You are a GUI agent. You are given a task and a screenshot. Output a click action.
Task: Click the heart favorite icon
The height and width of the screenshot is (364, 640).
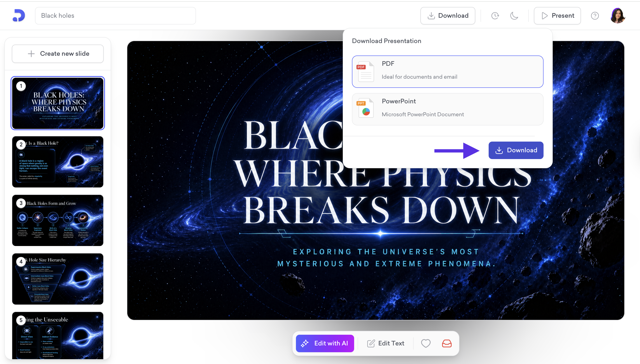coord(425,343)
